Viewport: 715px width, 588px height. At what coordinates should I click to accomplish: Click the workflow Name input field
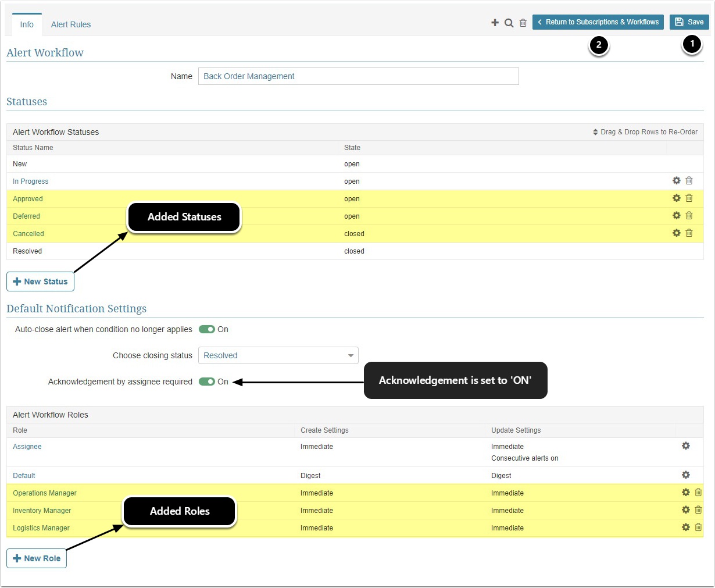[x=358, y=76]
